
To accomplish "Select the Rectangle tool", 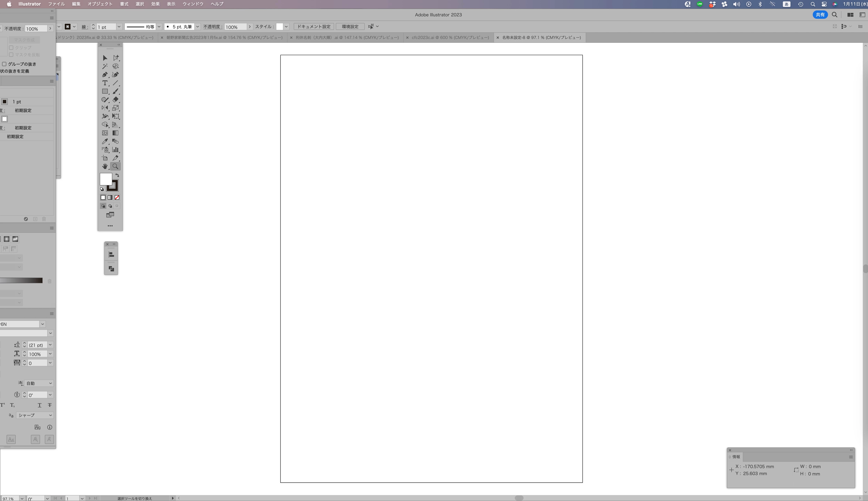I will point(105,92).
